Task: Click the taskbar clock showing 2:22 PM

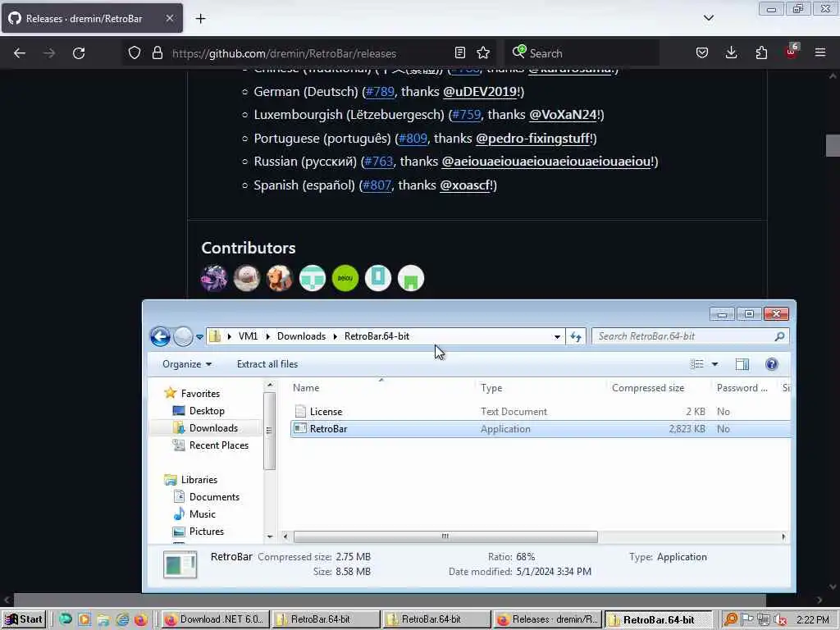Action: pyautogui.click(x=813, y=620)
